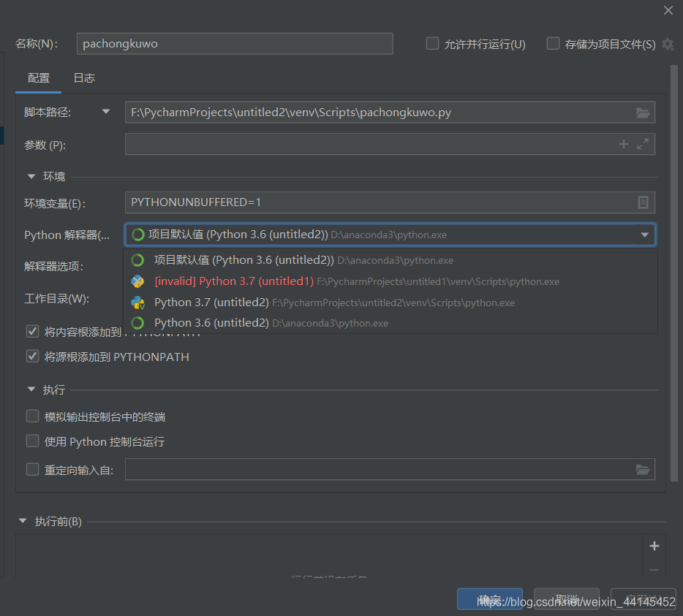
Task: Open the script path type dropdown arrow
Action: point(106,113)
